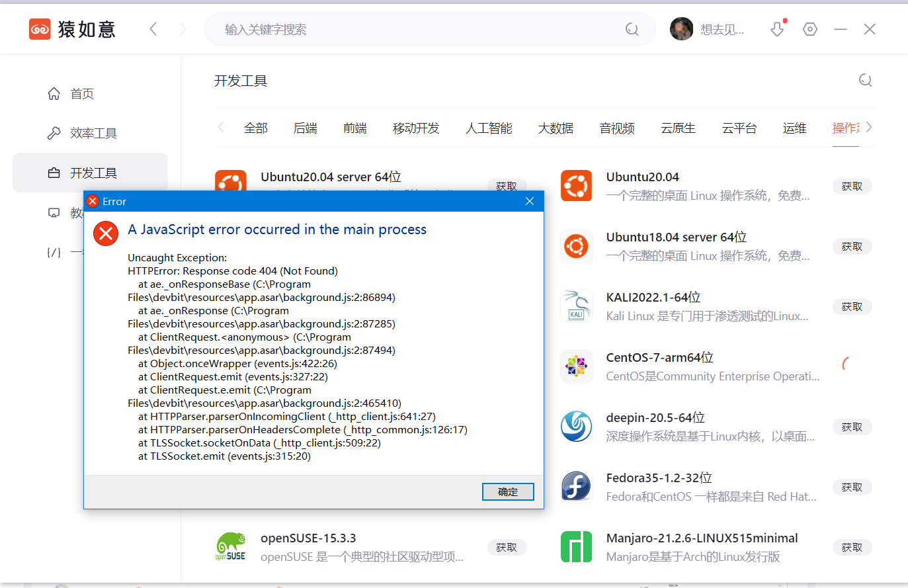Viewport: 908px width, 588px height.
Task: Open the user avatar picture
Action: [681, 29]
